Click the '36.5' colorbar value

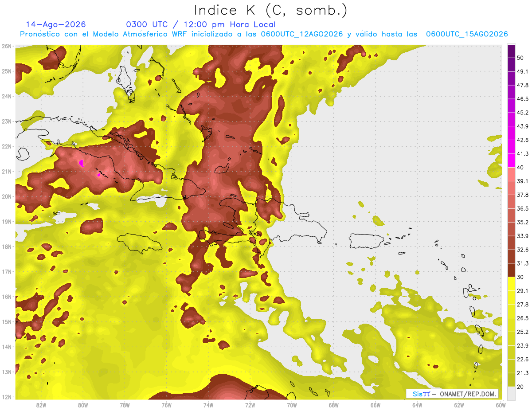click(523, 209)
